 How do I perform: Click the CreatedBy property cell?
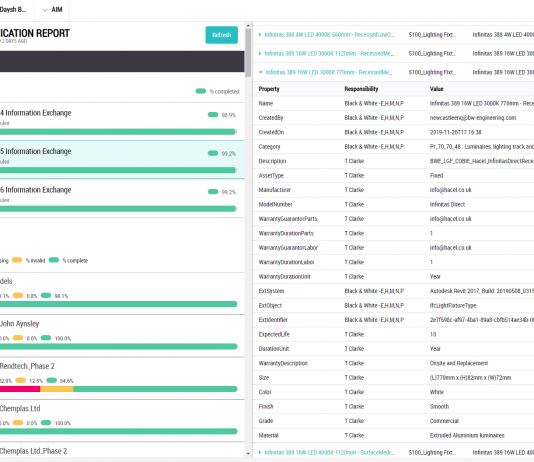(271, 118)
